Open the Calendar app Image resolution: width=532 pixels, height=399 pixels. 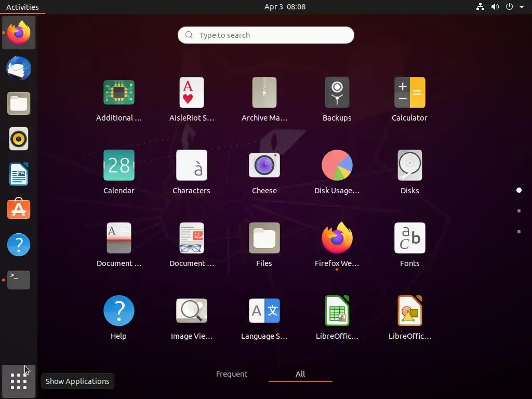coord(119,171)
